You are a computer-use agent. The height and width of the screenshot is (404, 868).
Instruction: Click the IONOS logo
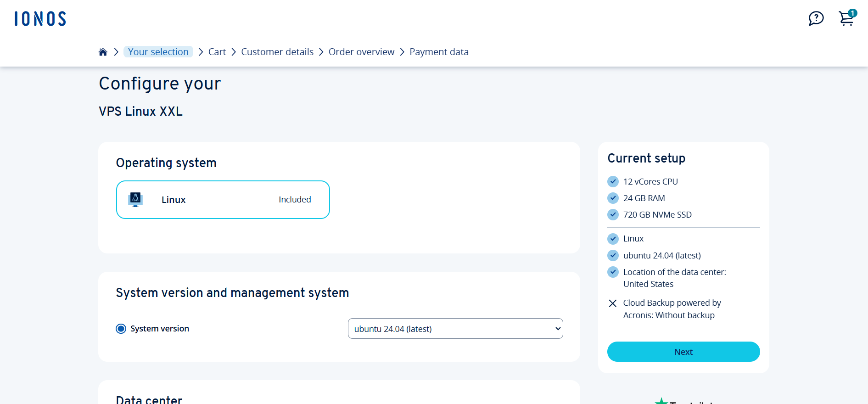(40, 19)
